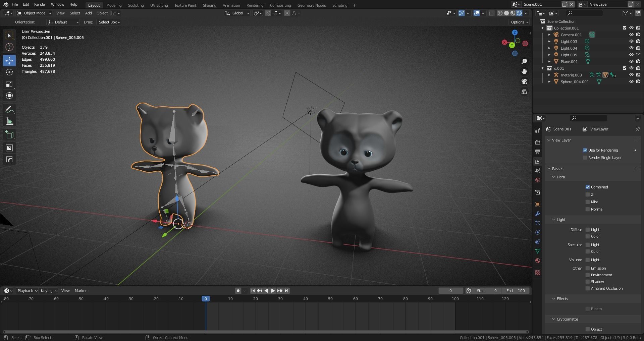Viewport: 644px width, 341px height.
Task: Uncheck Use for Rendering
Action: [585, 150]
